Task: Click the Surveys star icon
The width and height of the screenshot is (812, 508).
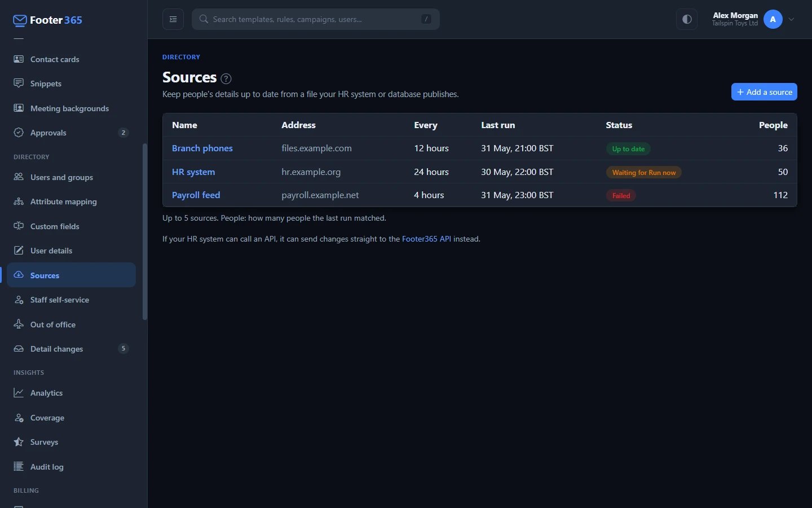Action: [x=19, y=441]
